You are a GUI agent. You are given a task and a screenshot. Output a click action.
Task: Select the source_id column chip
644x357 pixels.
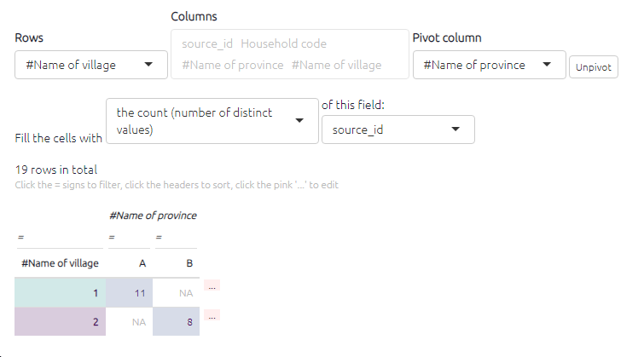click(x=207, y=43)
